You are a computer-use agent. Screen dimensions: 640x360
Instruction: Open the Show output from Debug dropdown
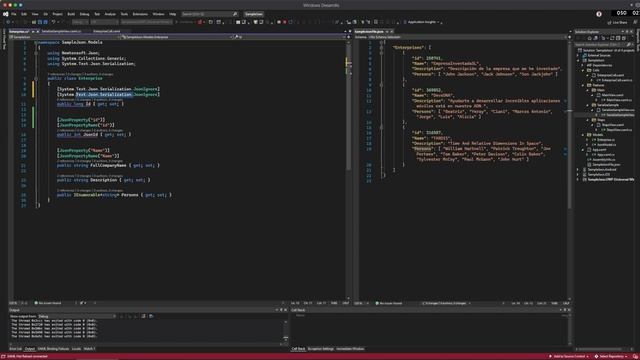pyautogui.click(x=77, y=316)
